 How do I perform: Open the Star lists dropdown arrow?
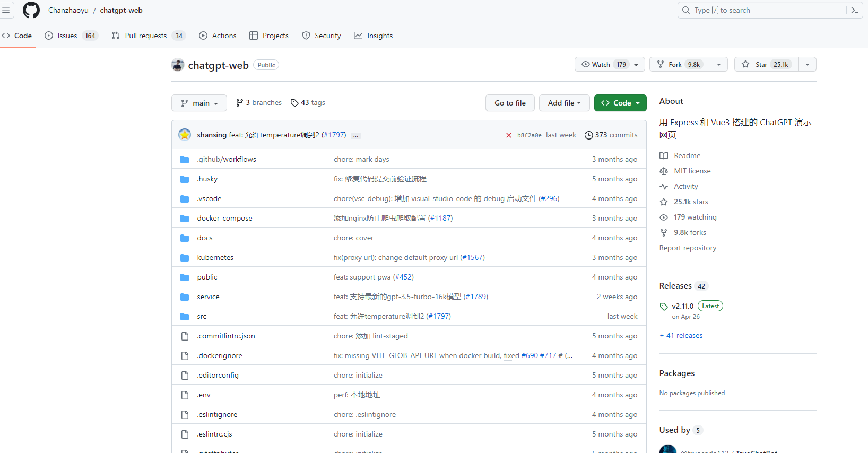click(x=808, y=64)
